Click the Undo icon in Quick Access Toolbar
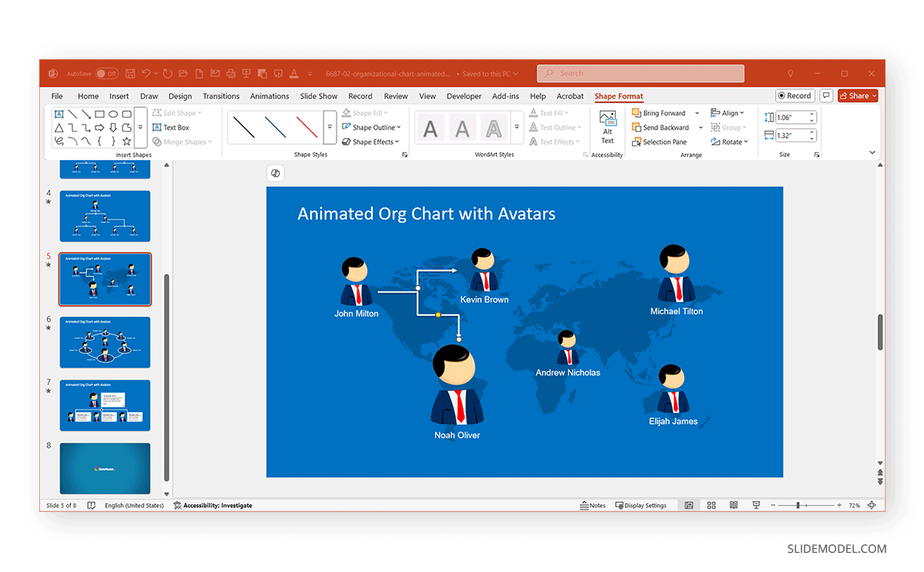This screenshot has width=924, height=572. [x=148, y=73]
